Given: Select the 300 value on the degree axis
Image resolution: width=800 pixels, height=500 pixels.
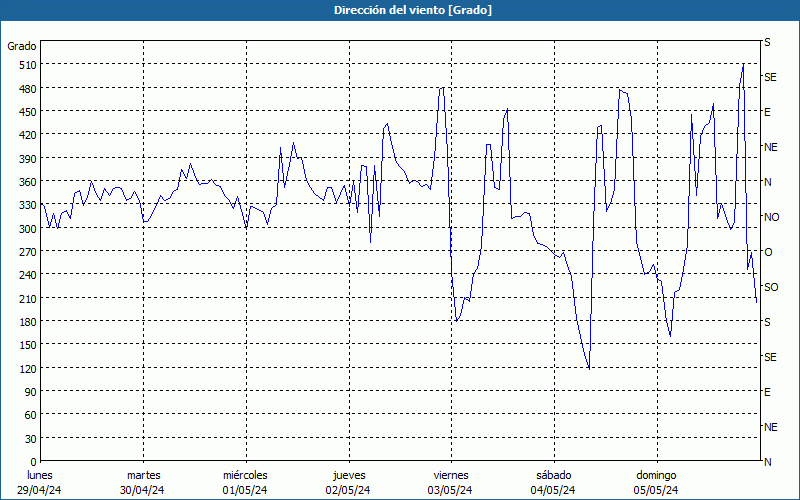Looking at the screenshot, I should (28, 229).
